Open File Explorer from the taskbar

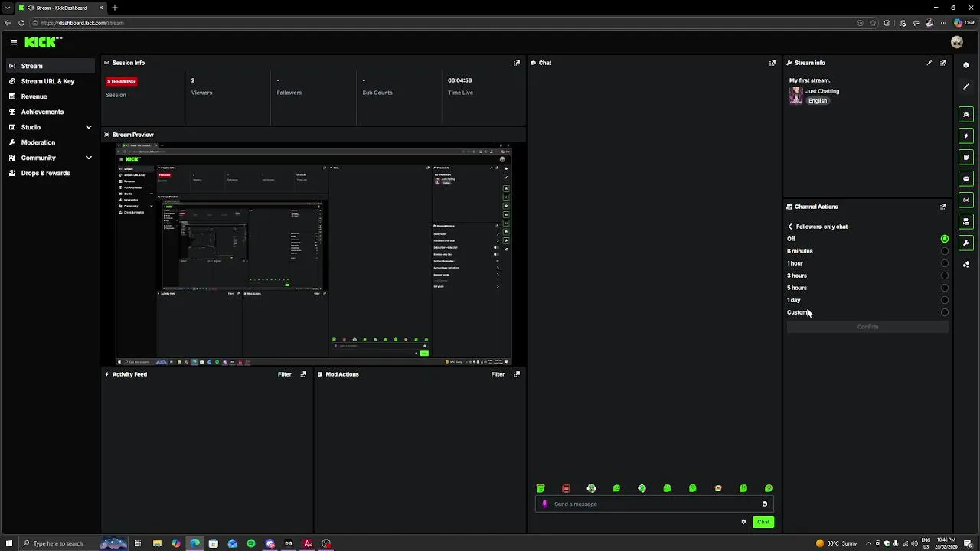(x=157, y=543)
